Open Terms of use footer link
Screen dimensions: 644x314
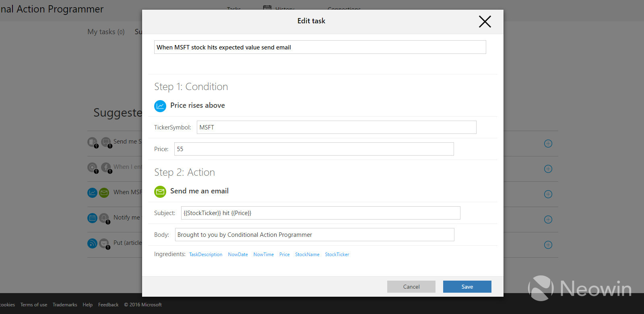(34, 305)
